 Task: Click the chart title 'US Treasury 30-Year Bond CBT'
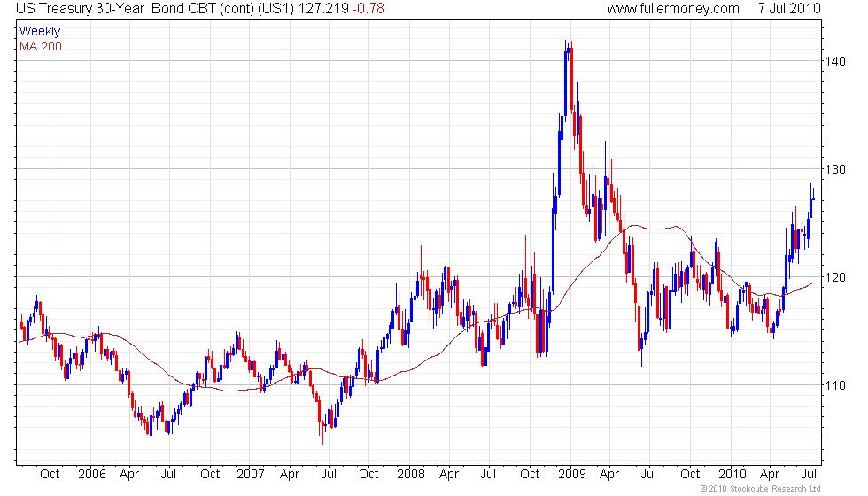click(117, 8)
